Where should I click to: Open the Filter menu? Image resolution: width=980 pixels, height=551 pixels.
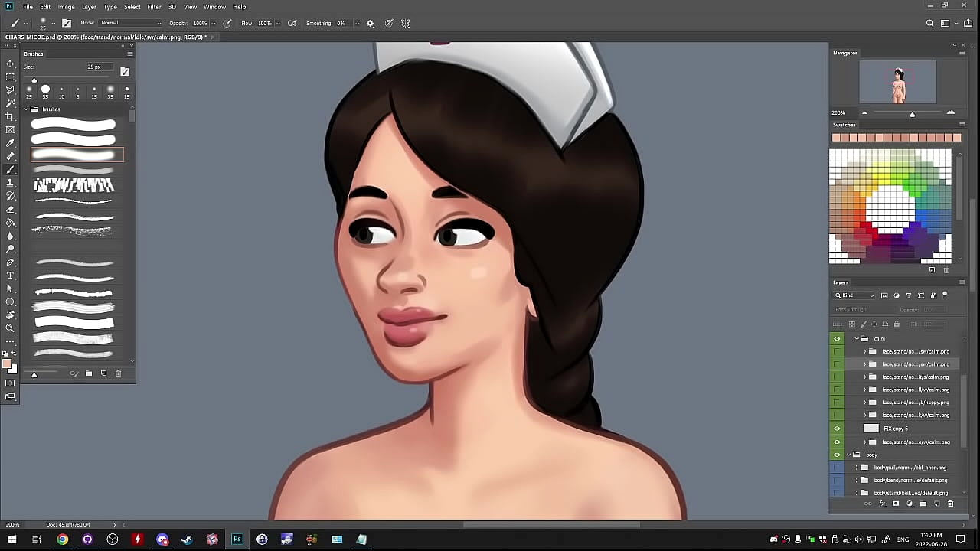[154, 7]
